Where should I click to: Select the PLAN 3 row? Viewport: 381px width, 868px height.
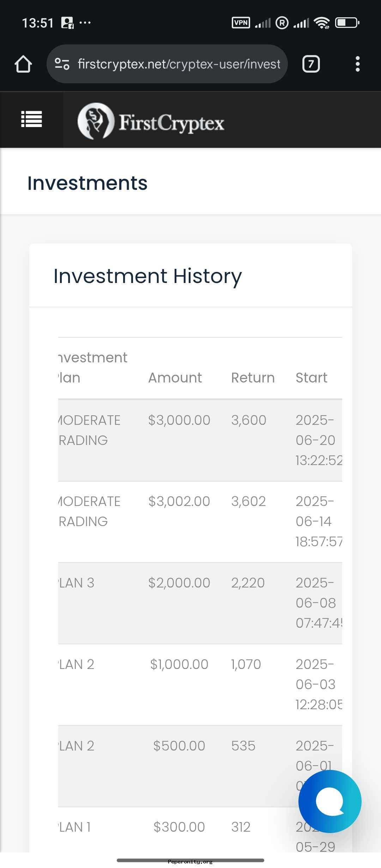click(200, 603)
